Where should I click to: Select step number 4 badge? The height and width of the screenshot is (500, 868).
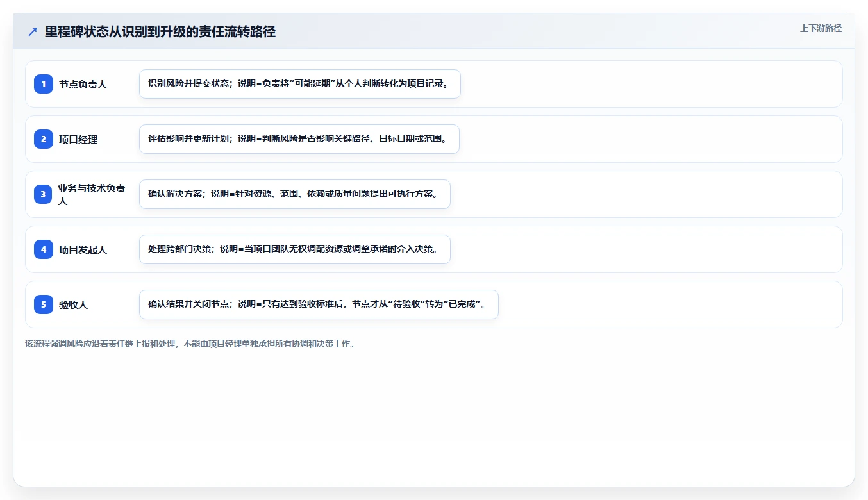click(44, 249)
